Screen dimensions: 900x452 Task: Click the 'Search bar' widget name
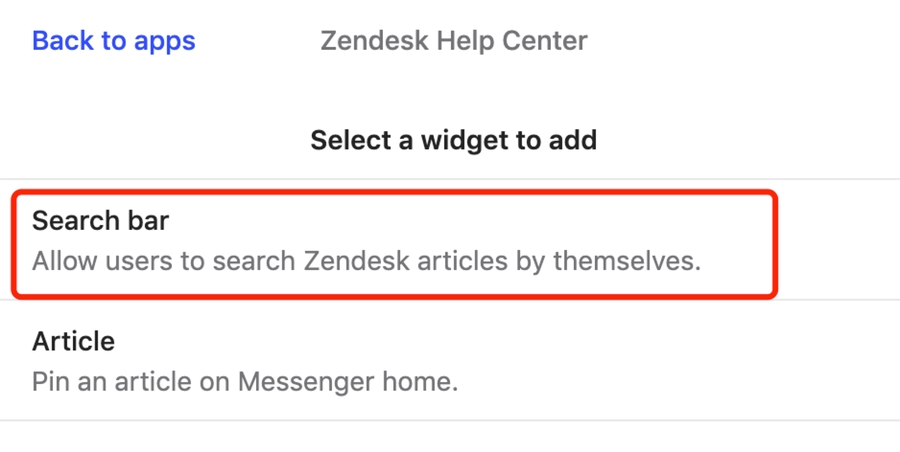[100, 221]
